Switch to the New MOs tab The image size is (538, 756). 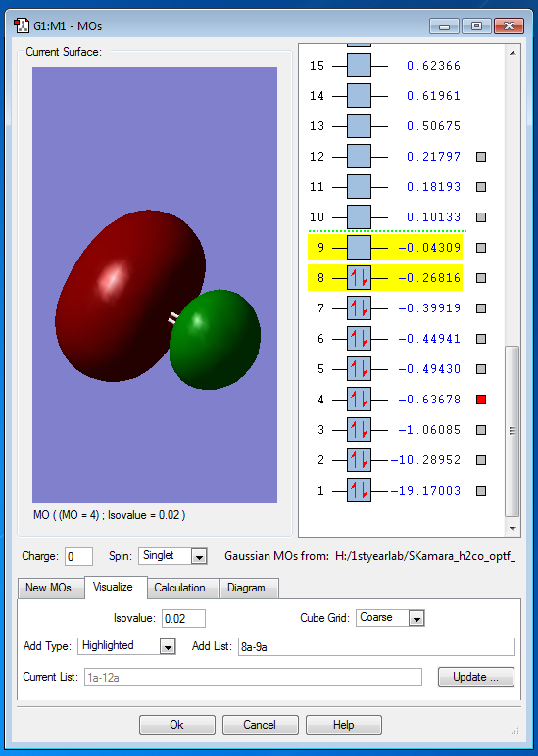(x=48, y=588)
